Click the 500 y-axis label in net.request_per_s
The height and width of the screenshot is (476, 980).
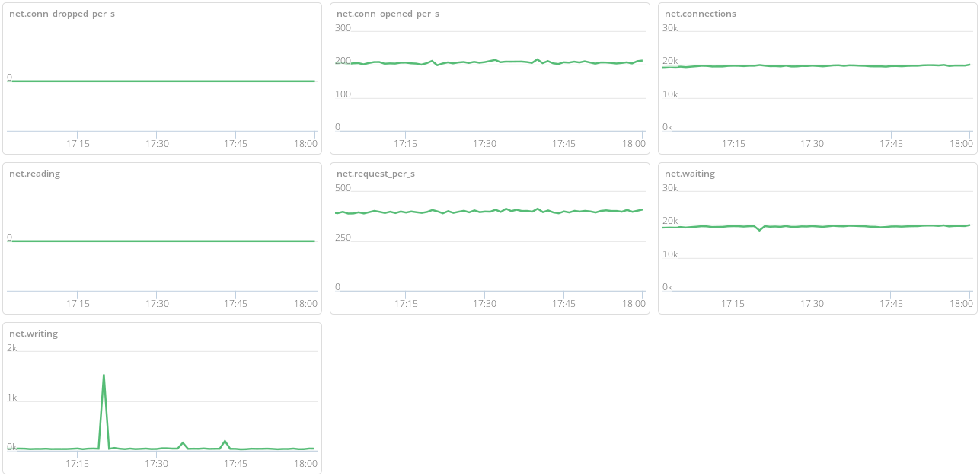[x=343, y=188]
